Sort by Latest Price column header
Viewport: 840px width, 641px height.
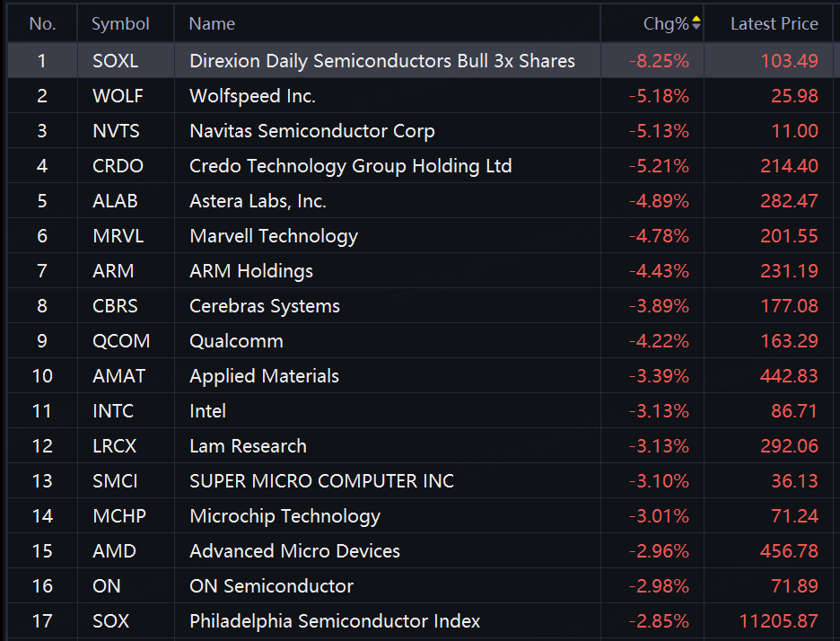(774, 23)
